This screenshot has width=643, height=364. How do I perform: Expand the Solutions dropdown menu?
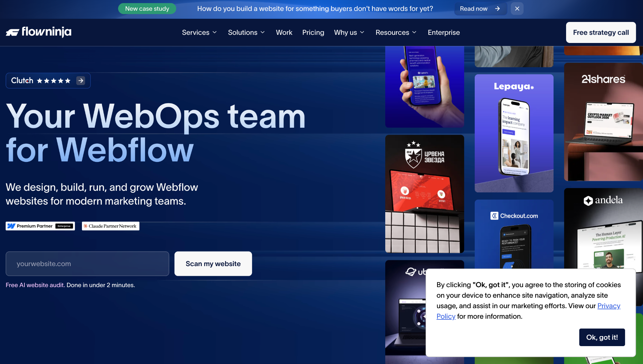pos(246,32)
